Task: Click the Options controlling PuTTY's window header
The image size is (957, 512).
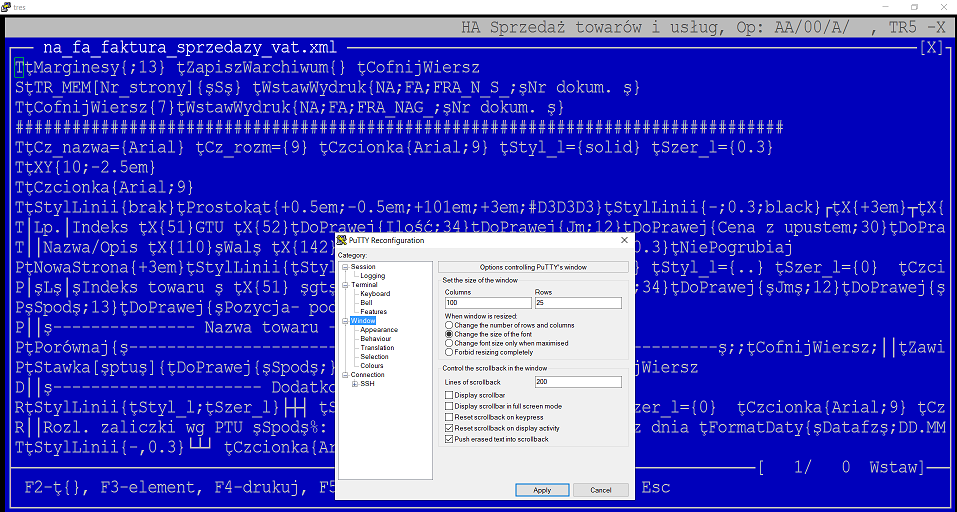Action: pos(533,267)
